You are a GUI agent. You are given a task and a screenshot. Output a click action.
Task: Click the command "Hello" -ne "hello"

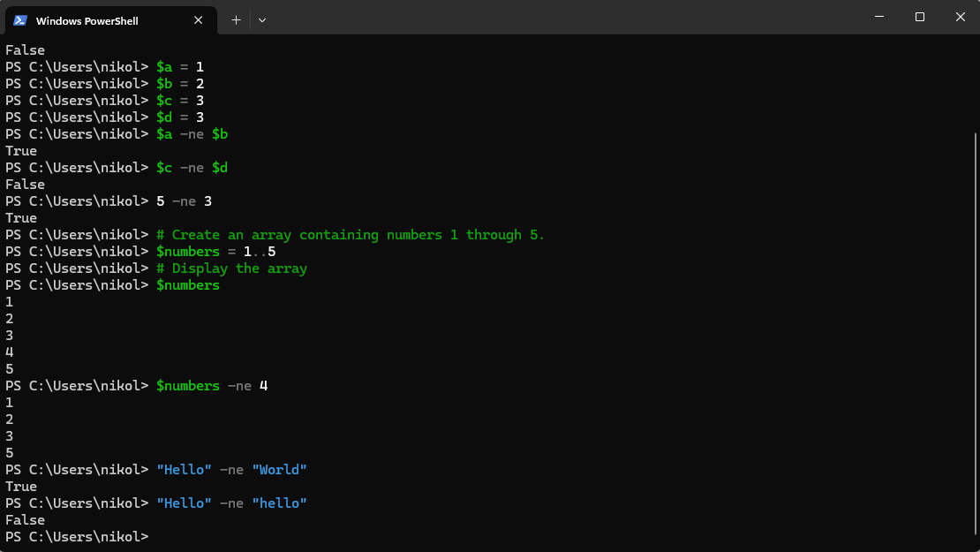pyautogui.click(x=231, y=503)
